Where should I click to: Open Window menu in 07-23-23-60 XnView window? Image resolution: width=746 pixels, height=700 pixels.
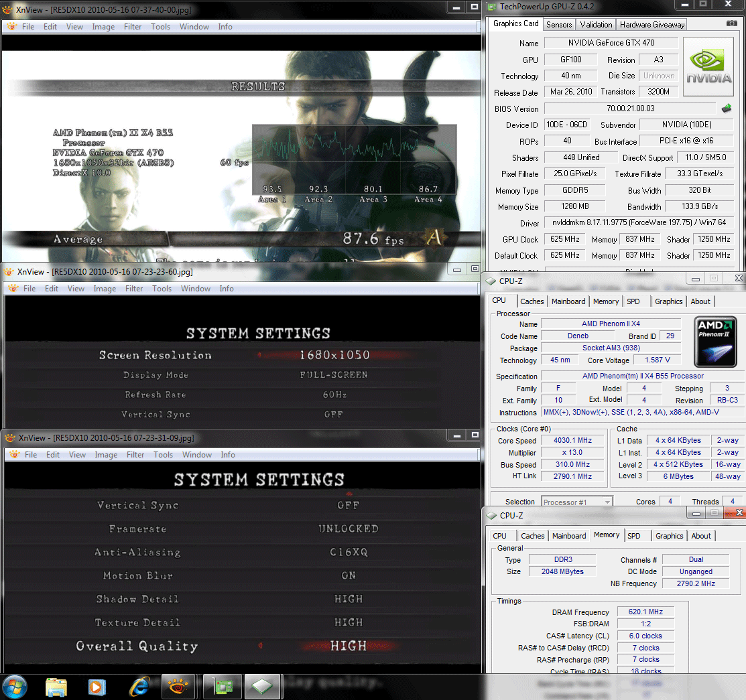pyautogui.click(x=196, y=288)
